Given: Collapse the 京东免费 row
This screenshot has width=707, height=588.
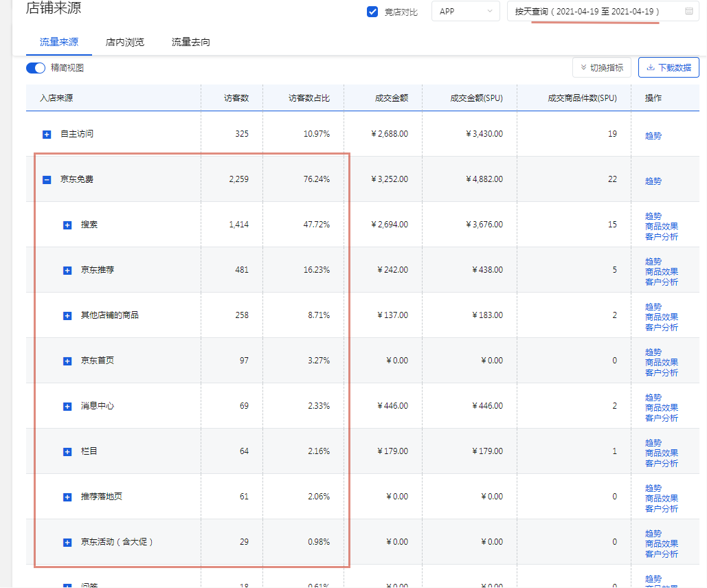Looking at the screenshot, I should [47, 180].
